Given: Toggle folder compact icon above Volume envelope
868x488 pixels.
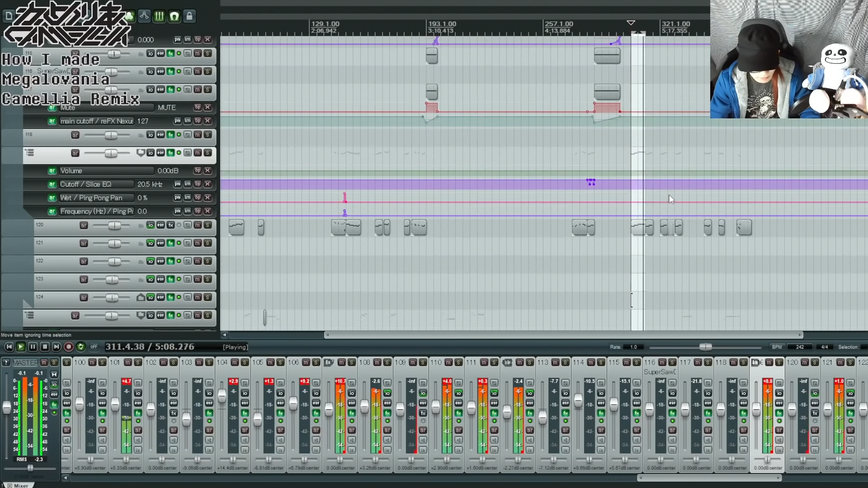Looking at the screenshot, I should click(x=30, y=153).
